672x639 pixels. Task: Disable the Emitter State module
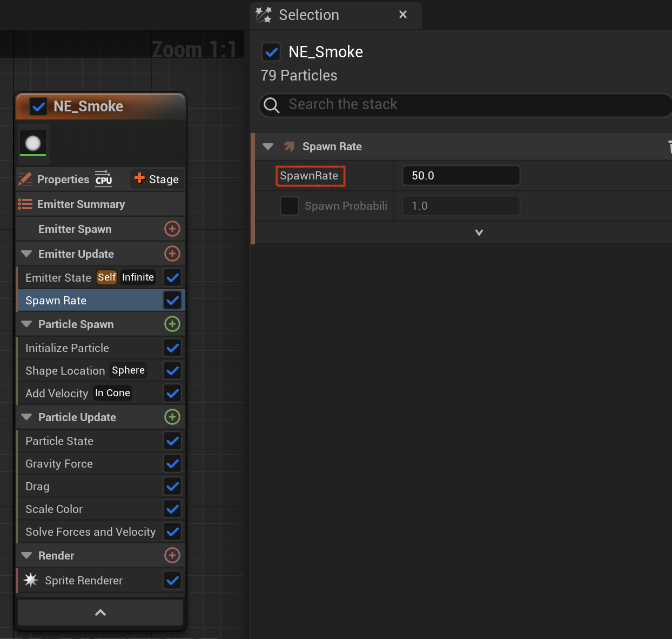coord(172,277)
